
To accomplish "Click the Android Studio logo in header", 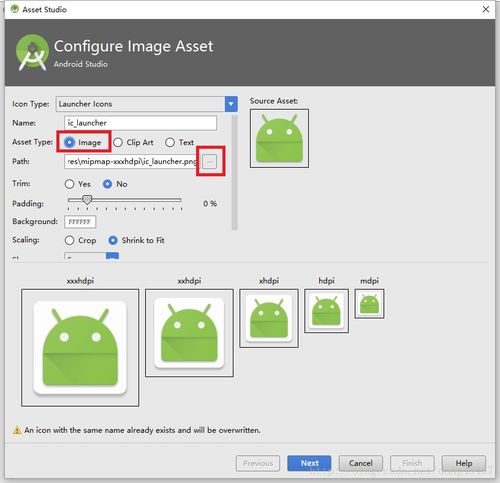I will [32, 53].
